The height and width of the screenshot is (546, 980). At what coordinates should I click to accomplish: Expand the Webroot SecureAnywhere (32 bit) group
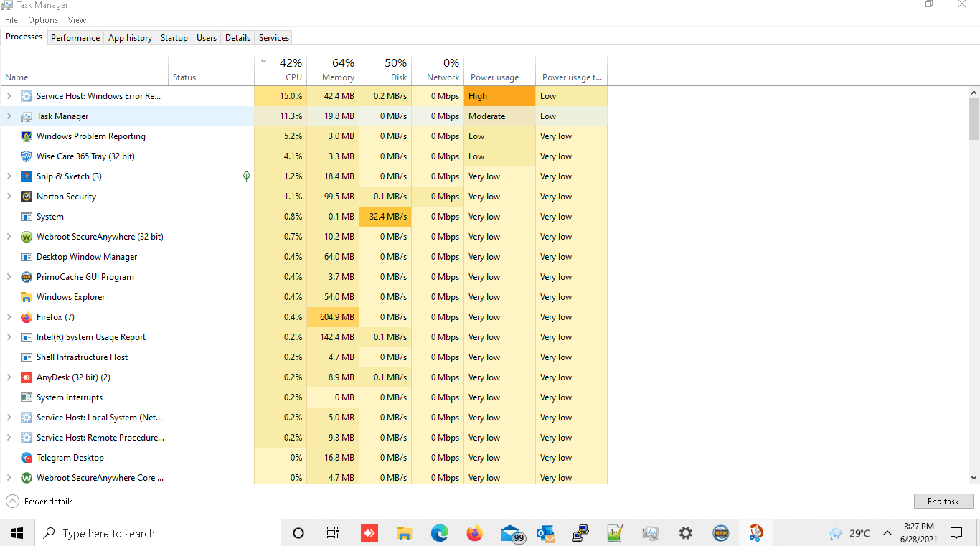point(9,237)
